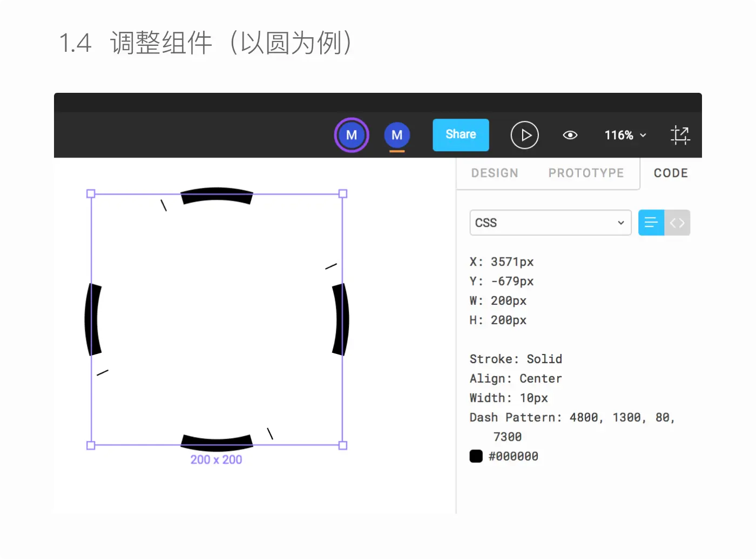This screenshot has width=756, height=559.
Task: Open the 116% zoom level dropdown
Action: [x=625, y=135]
